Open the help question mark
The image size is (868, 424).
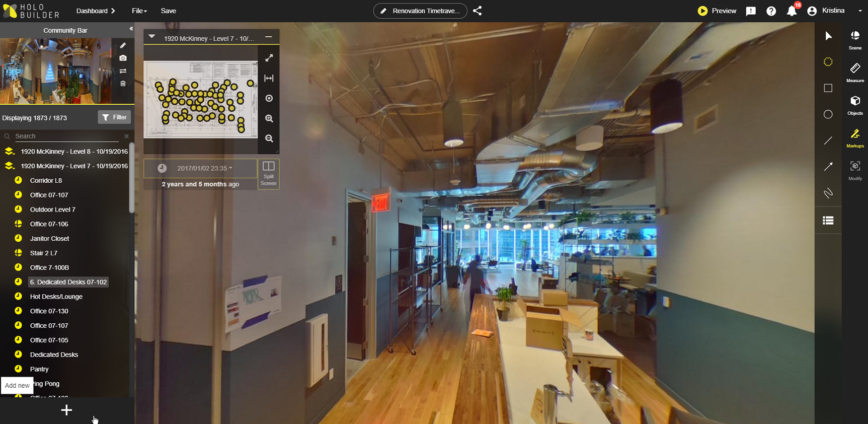(771, 11)
